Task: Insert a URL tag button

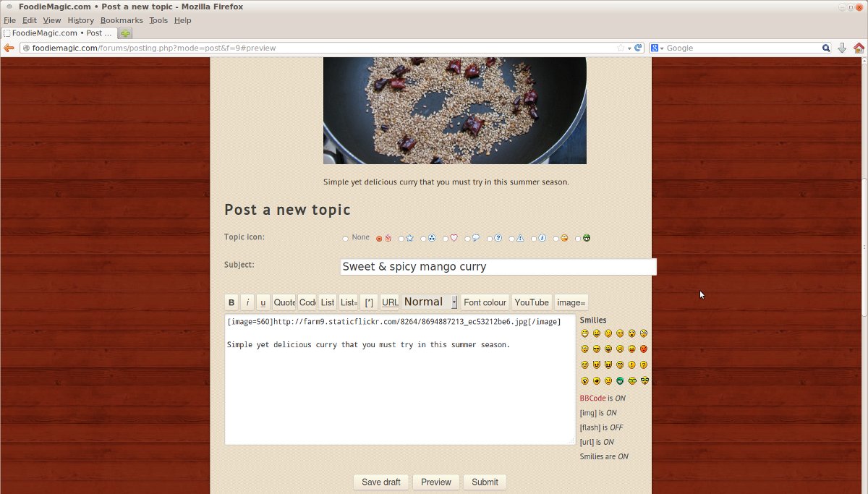Action: tap(390, 302)
